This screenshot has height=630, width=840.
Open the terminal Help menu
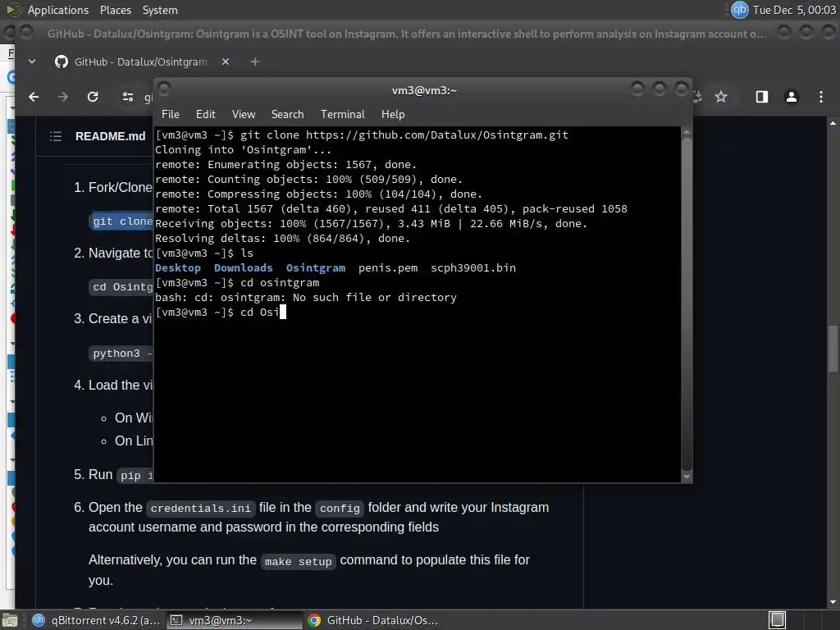point(393,114)
